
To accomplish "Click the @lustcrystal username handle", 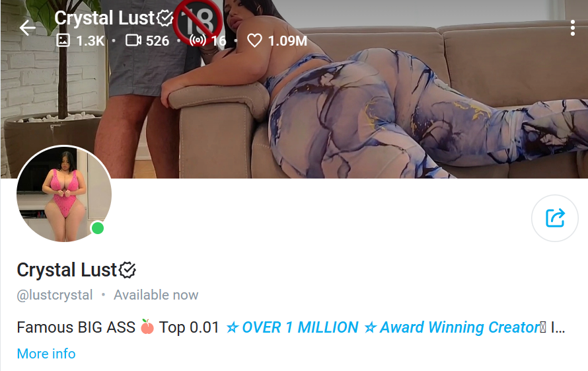I will [55, 295].
